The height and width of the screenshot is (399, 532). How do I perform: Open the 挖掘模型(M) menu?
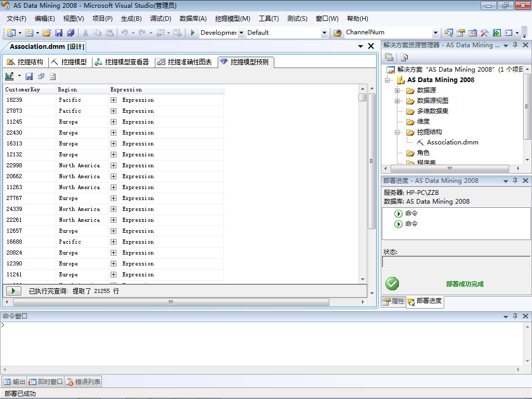233,19
